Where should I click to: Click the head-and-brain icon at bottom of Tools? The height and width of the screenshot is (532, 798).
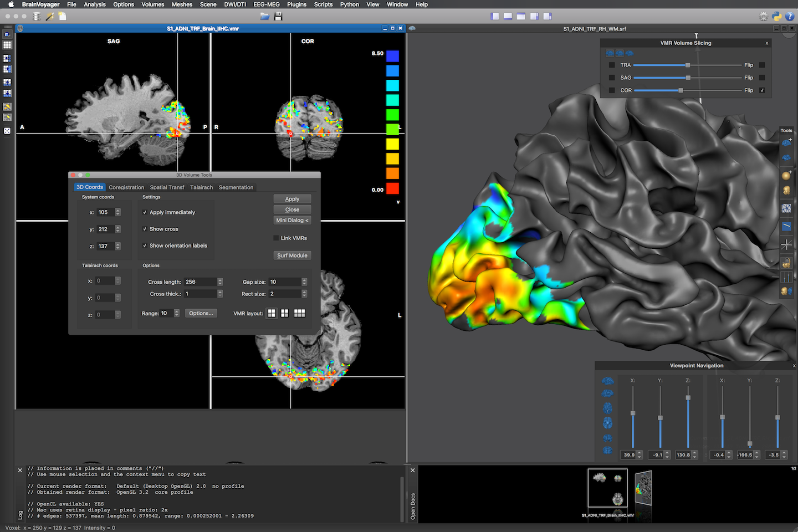(786, 291)
